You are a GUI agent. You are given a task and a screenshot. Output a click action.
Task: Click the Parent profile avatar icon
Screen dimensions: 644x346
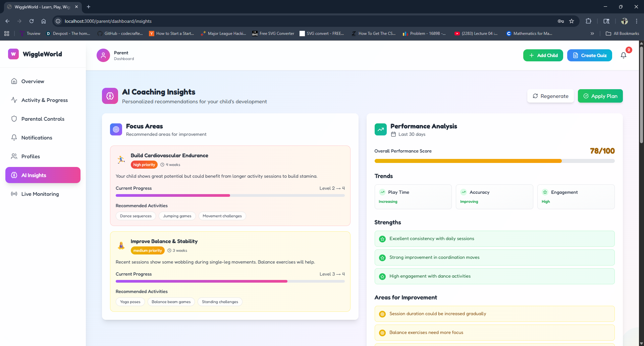[103, 55]
